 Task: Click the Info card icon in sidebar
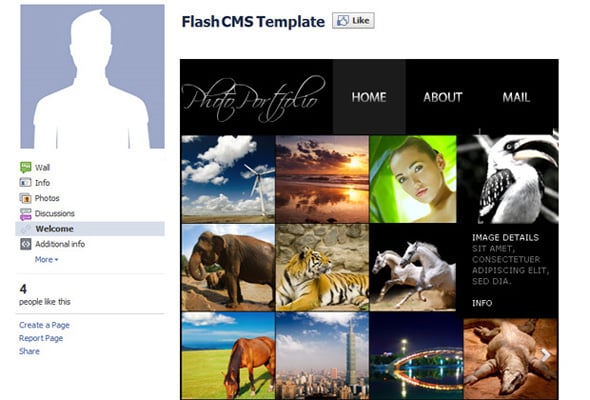coord(25,183)
